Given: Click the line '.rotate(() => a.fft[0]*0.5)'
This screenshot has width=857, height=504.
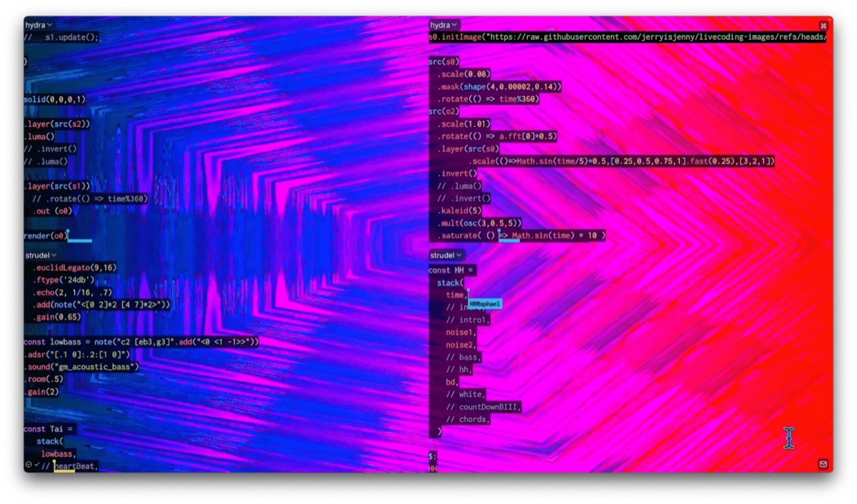Looking at the screenshot, I should [497, 136].
